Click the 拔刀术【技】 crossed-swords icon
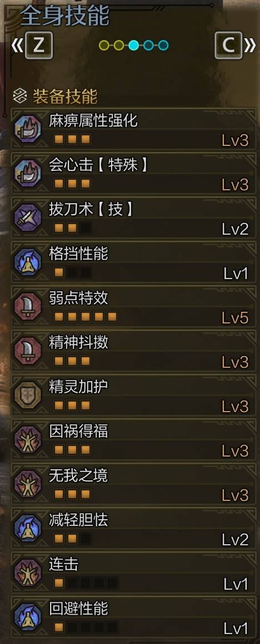The width and height of the screenshot is (260, 644). point(28,217)
